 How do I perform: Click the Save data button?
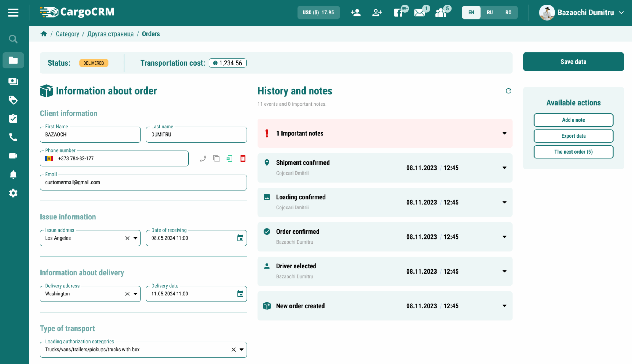pyautogui.click(x=573, y=62)
